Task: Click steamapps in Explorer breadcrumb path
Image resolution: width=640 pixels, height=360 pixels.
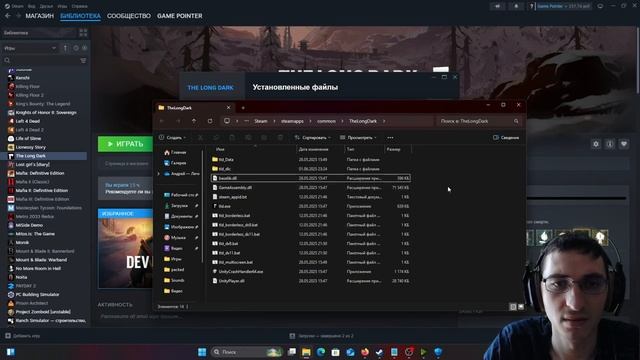Action: tap(292, 121)
